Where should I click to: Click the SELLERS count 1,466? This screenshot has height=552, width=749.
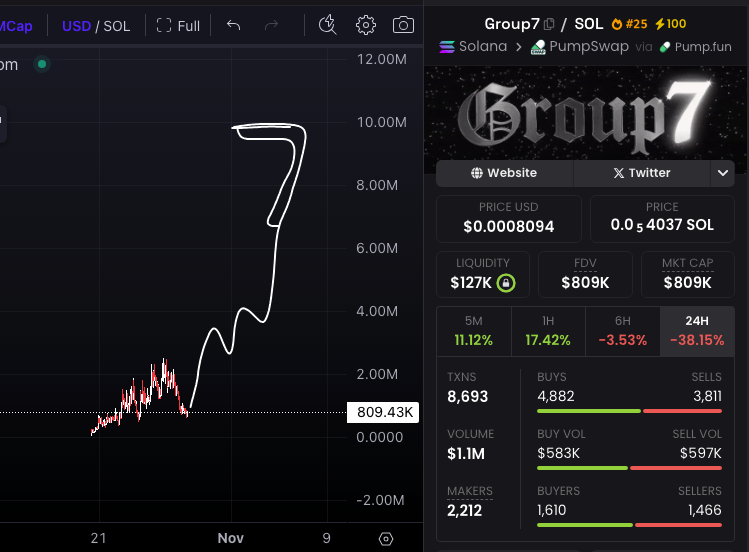pos(705,510)
